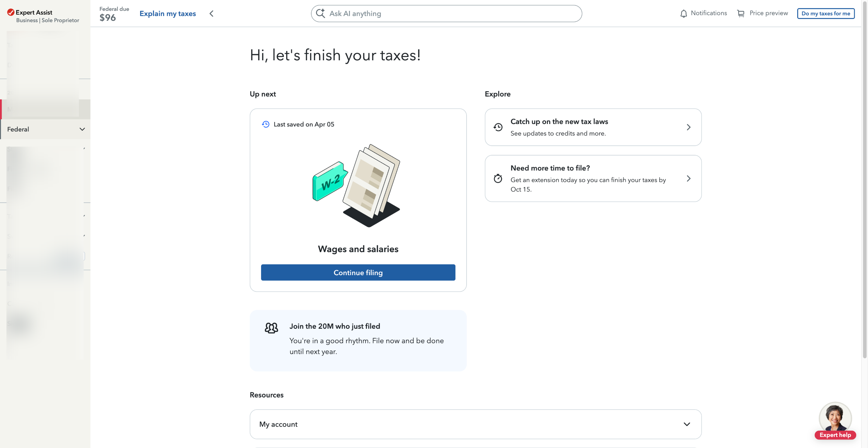Click the Last saved history clock icon

click(x=265, y=124)
